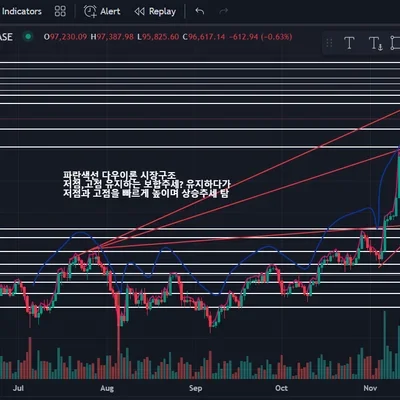Undo the last action arrow
This screenshot has width=400, height=400.
pos(200,12)
